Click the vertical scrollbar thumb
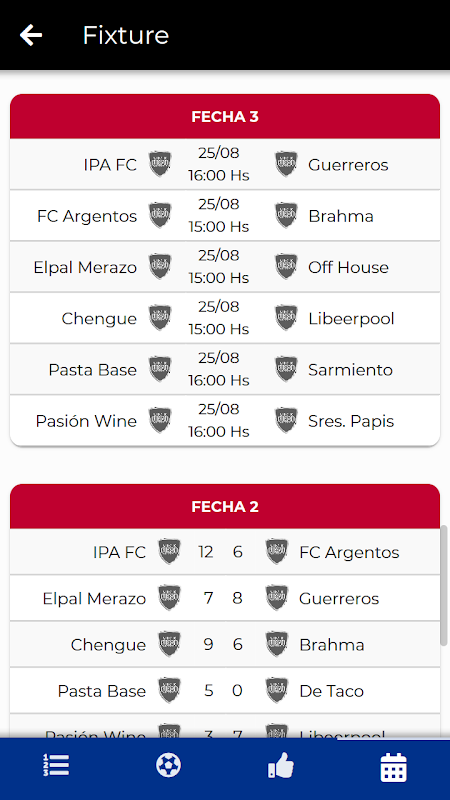The width and height of the screenshot is (450, 800). [x=444, y=586]
